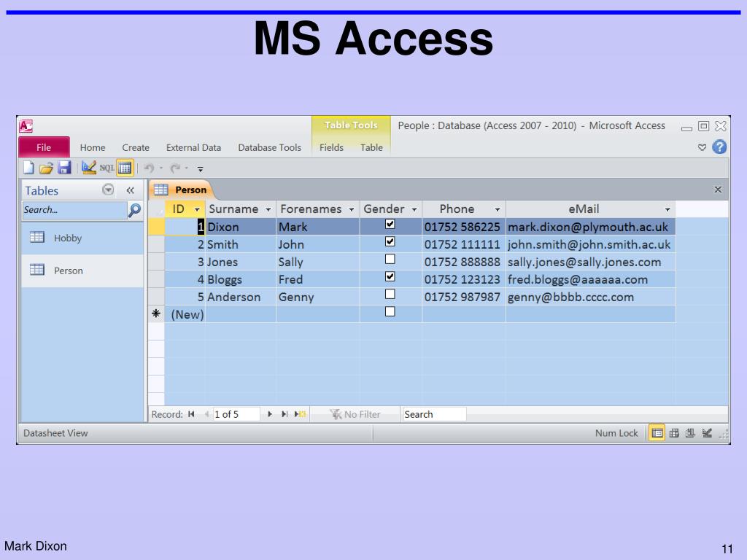Open the ID column dropdown arrow
The height and width of the screenshot is (560, 747).
click(197, 210)
